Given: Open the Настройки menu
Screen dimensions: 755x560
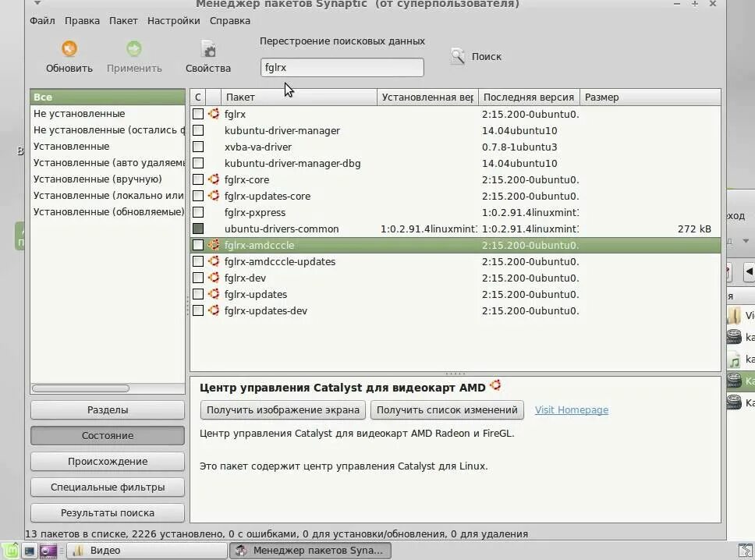Looking at the screenshot, I should click(174, 21).
